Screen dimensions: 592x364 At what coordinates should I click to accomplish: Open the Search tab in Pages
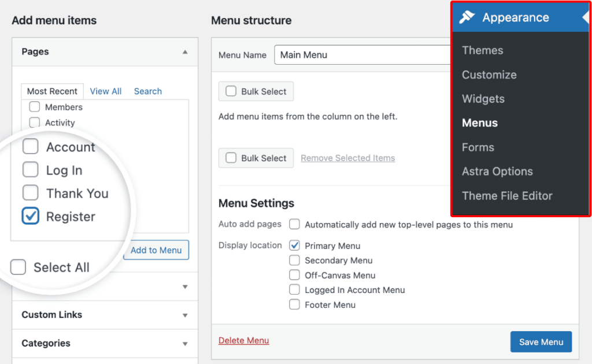[148, 91]
